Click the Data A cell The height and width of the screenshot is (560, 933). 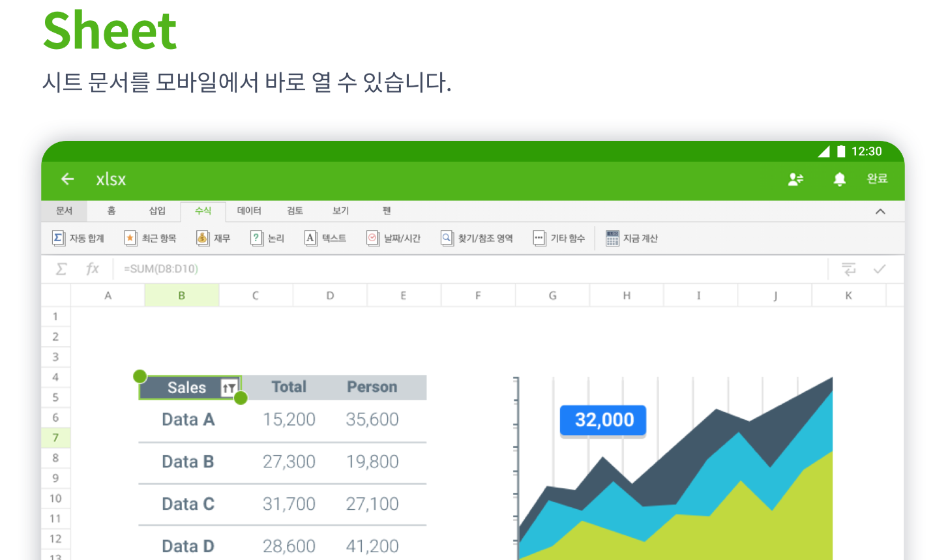188,419
